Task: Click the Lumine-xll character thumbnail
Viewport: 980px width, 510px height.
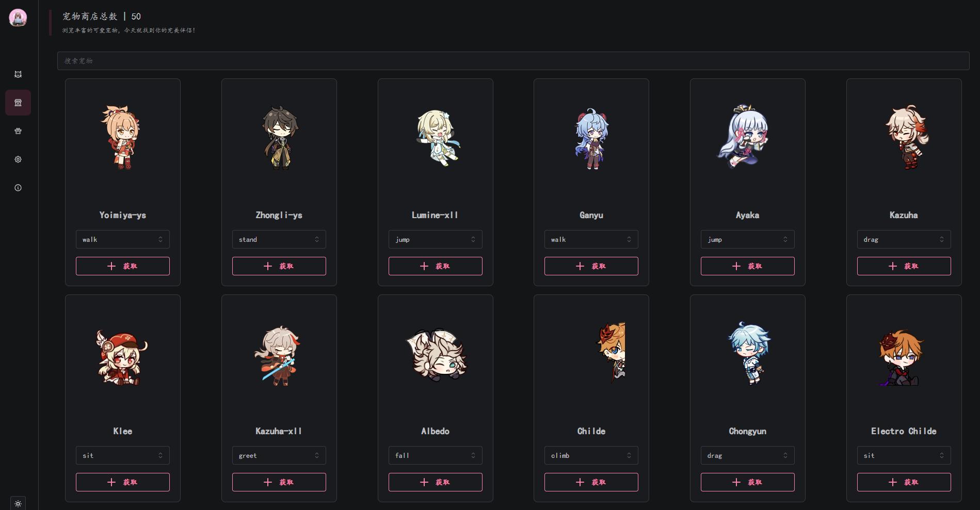Action: pos(438,137)
